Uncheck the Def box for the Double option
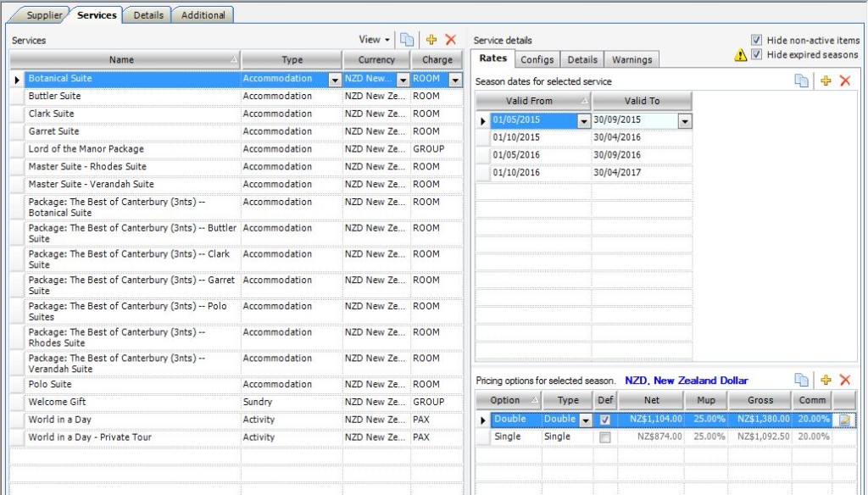Viewport: 868px width, 495px height. pos(605,419)
